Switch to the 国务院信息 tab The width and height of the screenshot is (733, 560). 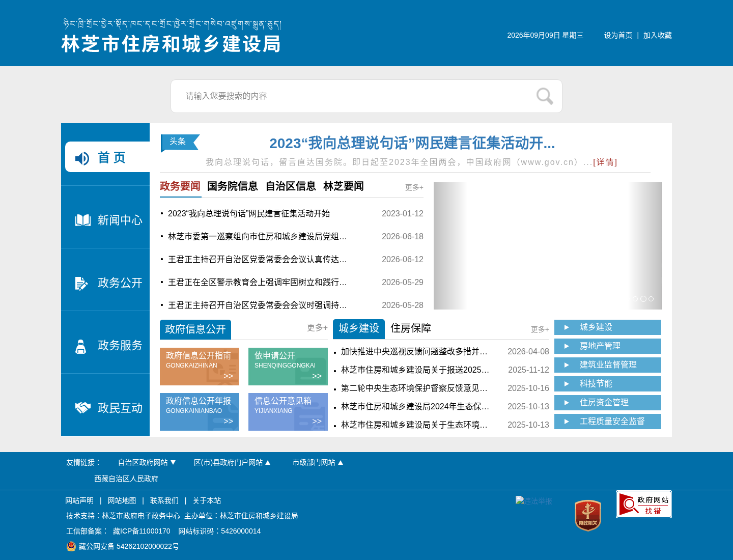pyautogui.click(x=233, y=186)
